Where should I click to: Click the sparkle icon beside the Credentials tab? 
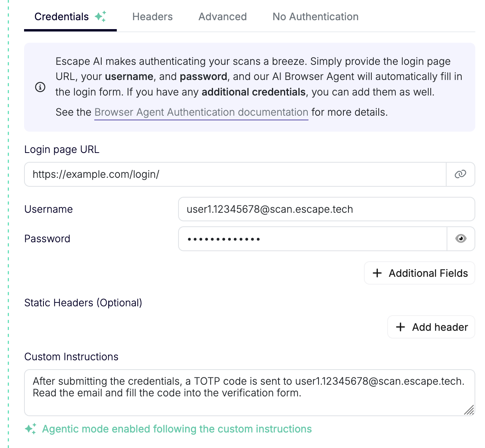pos(101,16)
